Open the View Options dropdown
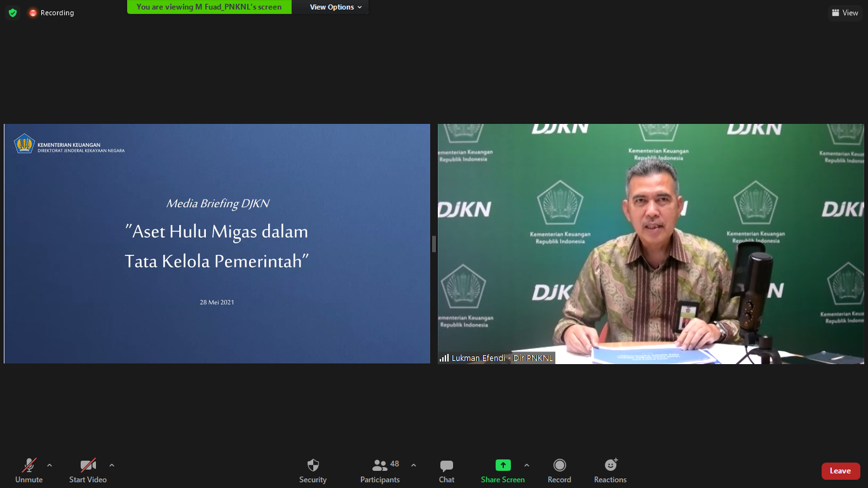Viewport: 868px width, 488px height. click(336, 7)
